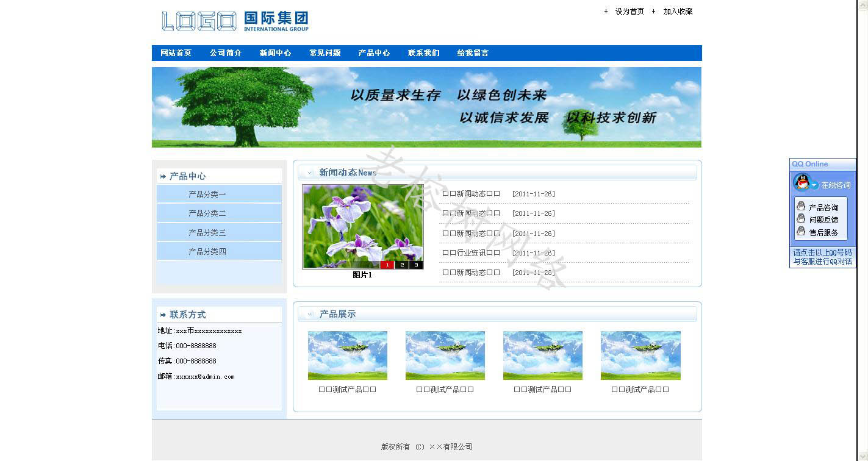This screenshot has height=461, width=868.
Task: Click the 加入收藏 link
Action: (678, 12)
